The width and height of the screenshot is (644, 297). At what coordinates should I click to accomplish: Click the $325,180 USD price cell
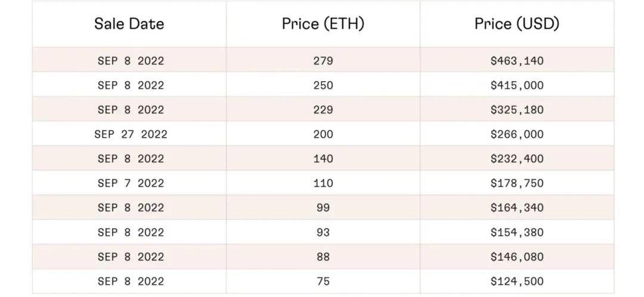pyautogui.click(x=516, y=110)
